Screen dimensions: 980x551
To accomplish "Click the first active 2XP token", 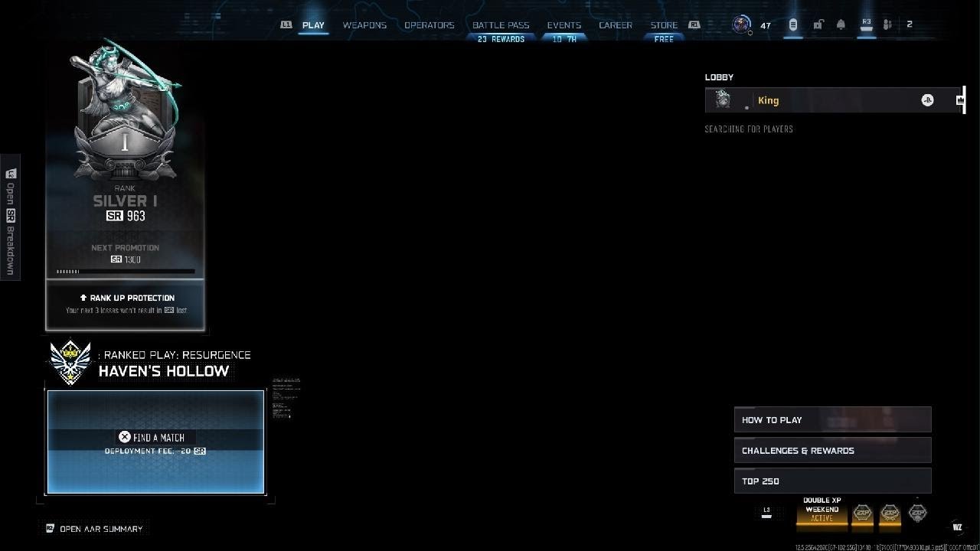I will click(863, 513).
